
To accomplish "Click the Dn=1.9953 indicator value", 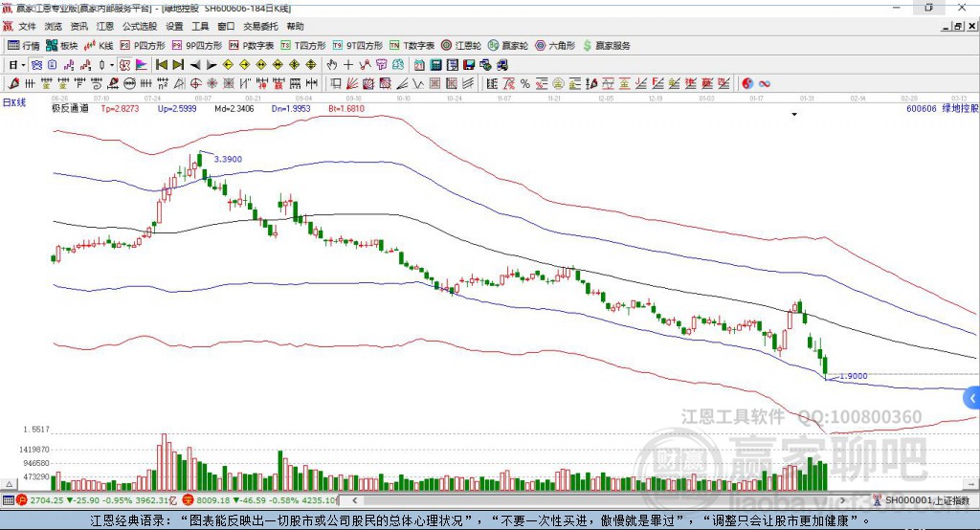I will point(291,109).
